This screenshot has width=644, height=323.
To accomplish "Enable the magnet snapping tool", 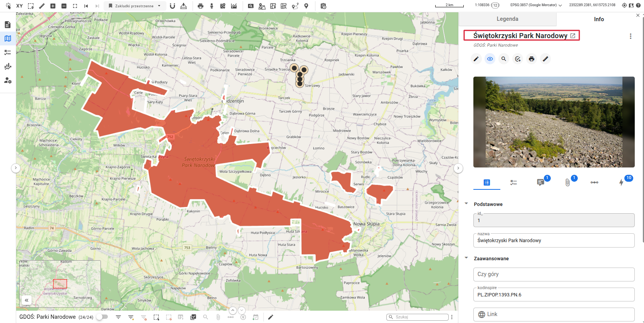I will 172,6.
